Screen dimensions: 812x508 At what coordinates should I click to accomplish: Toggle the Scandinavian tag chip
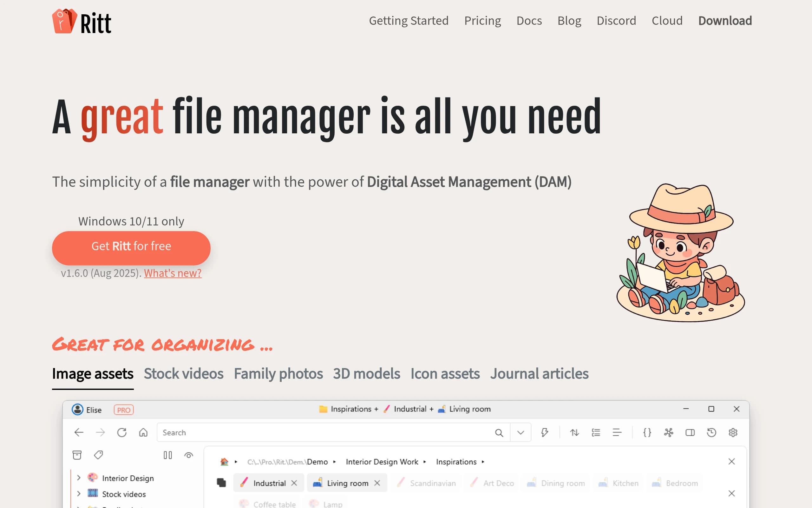[426, 483]
